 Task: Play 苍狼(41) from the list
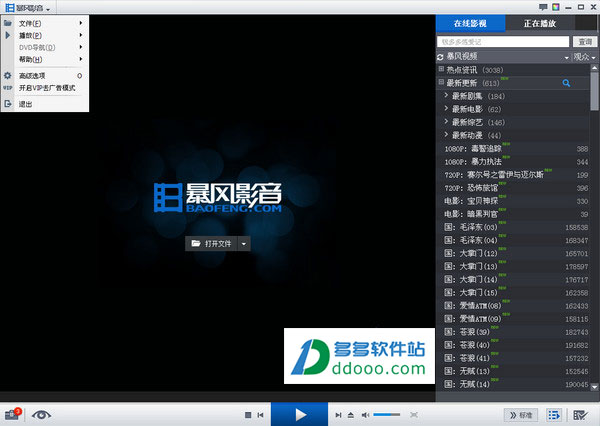tap(513, 358)
